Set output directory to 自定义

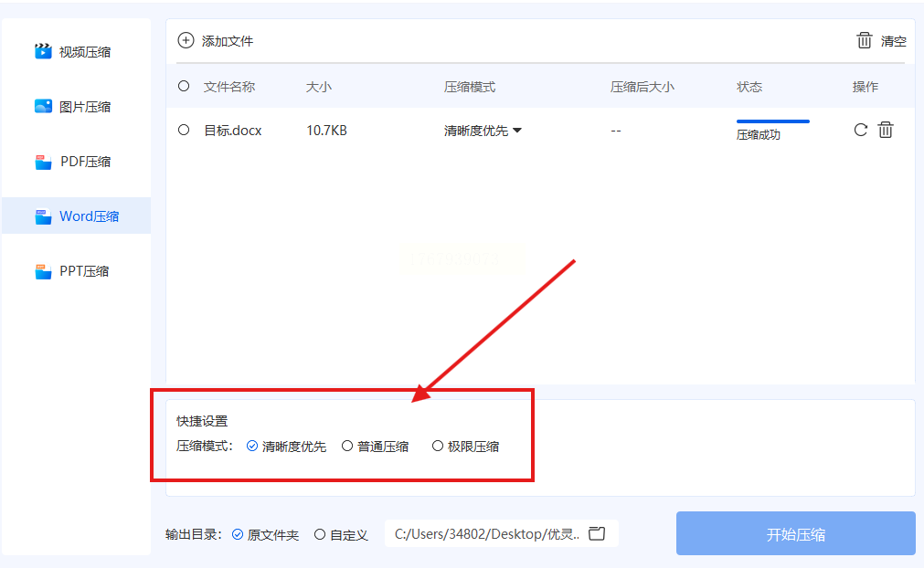click(341, 534)
